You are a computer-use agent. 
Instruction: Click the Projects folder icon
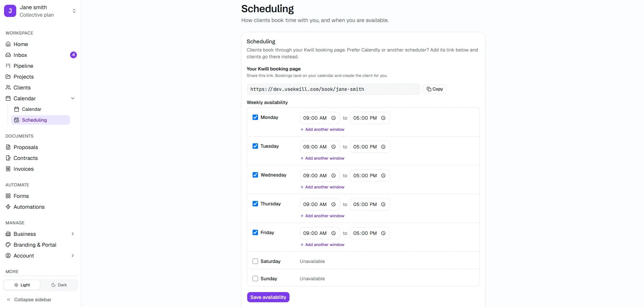coord(8,77)
